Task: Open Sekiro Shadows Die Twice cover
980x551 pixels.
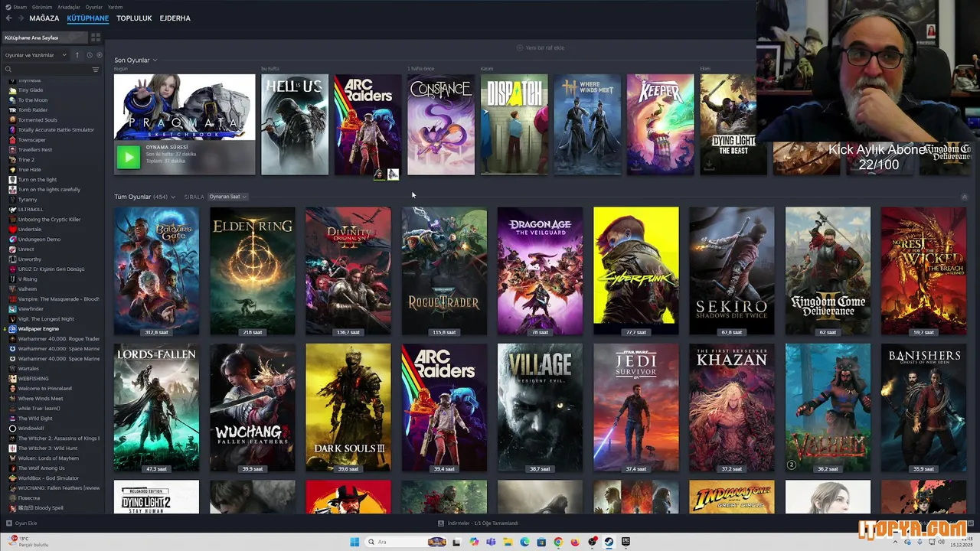Action: click(x=732, y=271)
